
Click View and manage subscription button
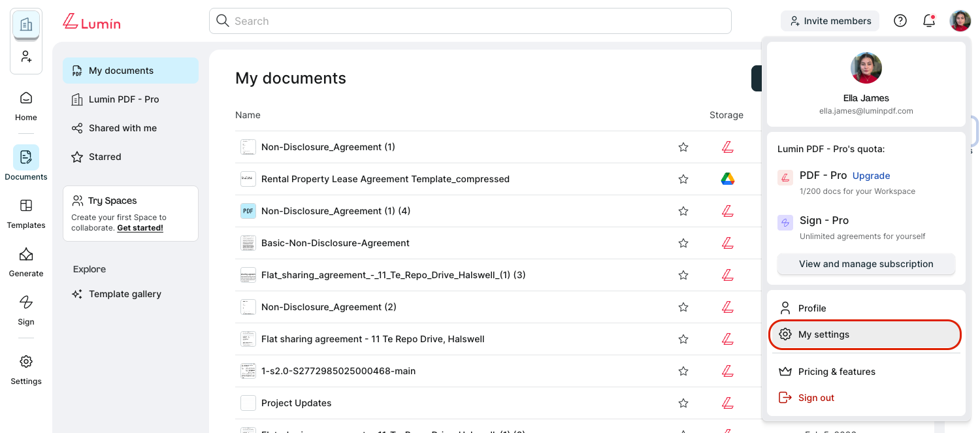(866, 264)
